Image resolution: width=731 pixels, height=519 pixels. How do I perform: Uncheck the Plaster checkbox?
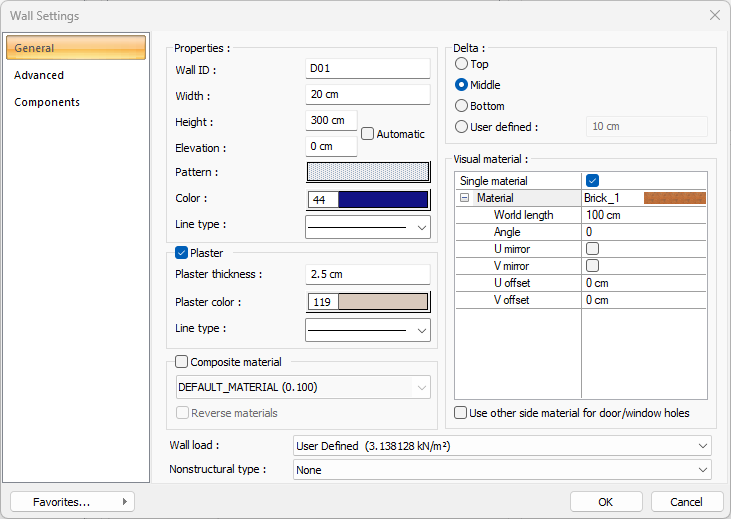pos(182,253)
